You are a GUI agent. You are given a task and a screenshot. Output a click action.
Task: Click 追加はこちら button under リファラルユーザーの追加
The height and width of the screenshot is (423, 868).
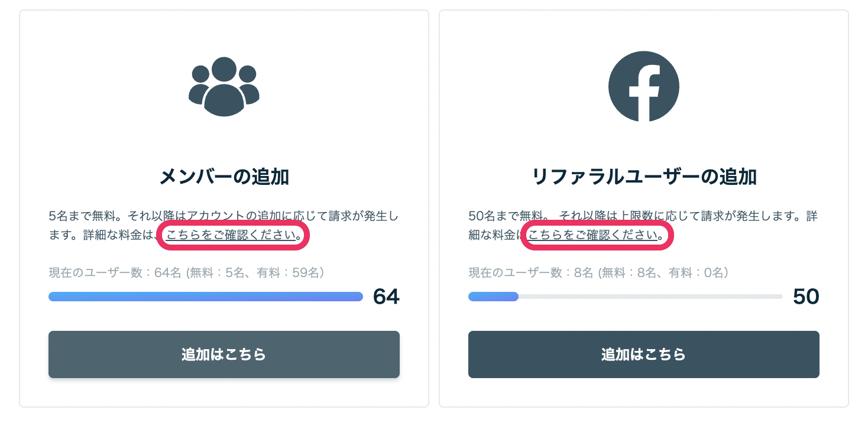pyautogui.click(x=644, y=354)
